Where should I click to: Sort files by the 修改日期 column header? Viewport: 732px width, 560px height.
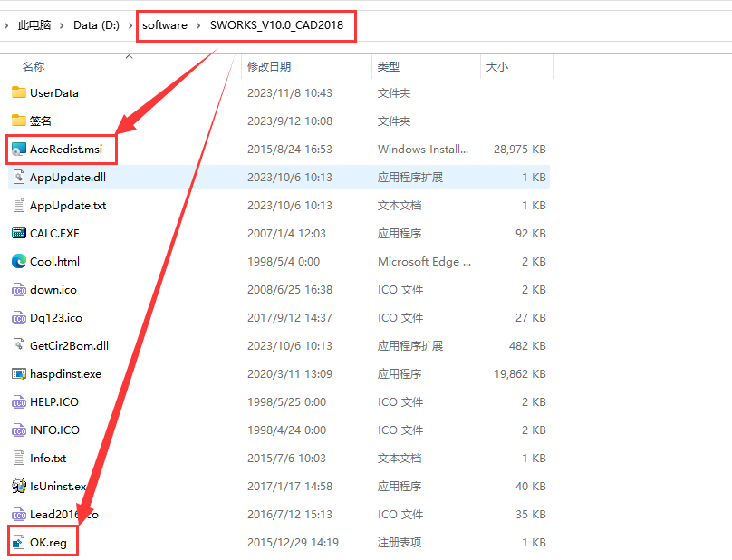point(269,67)
